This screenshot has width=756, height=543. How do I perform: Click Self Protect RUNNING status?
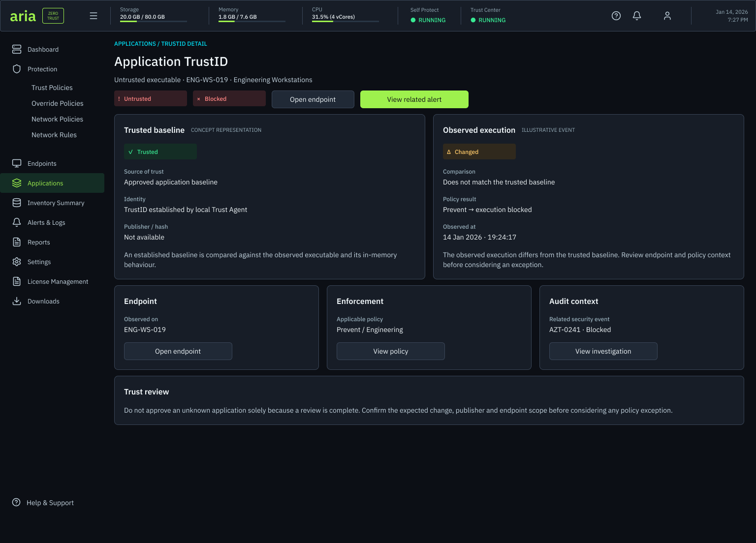tap(428, 20)
